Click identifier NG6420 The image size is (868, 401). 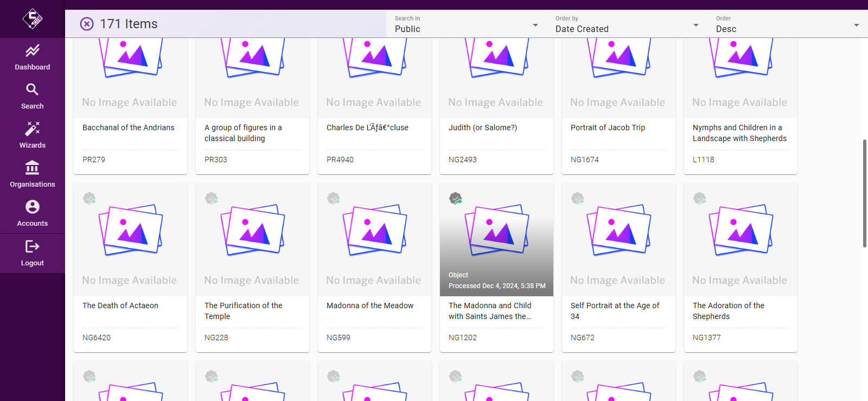(x=97, y=338)
